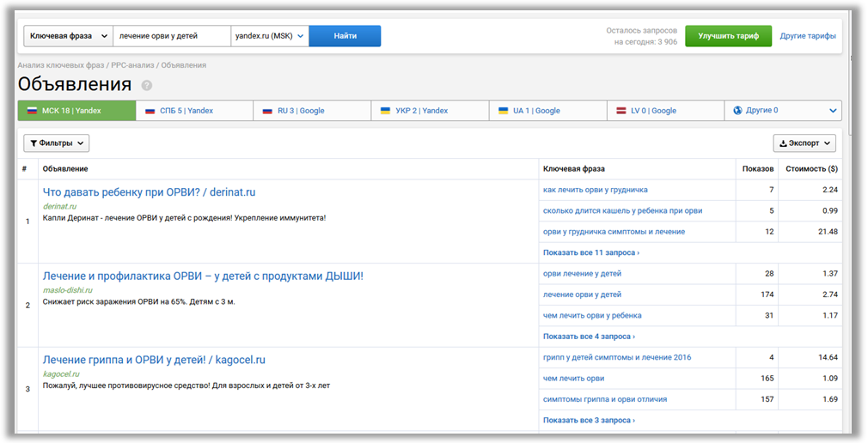Open breadcrumb PPC-анализ

[132, 65]
